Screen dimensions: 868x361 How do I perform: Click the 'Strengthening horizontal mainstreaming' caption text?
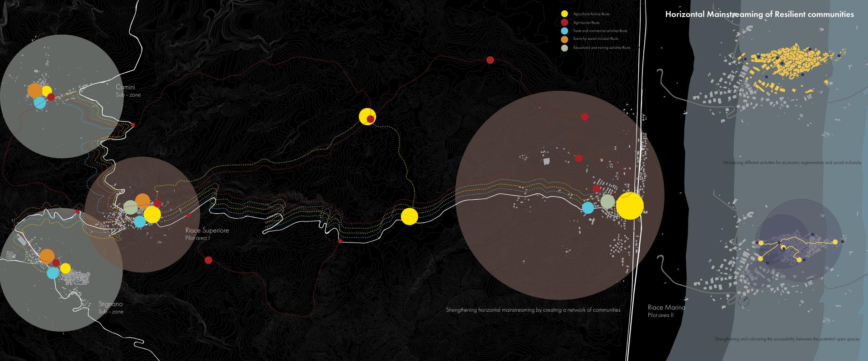click(533, 310)
